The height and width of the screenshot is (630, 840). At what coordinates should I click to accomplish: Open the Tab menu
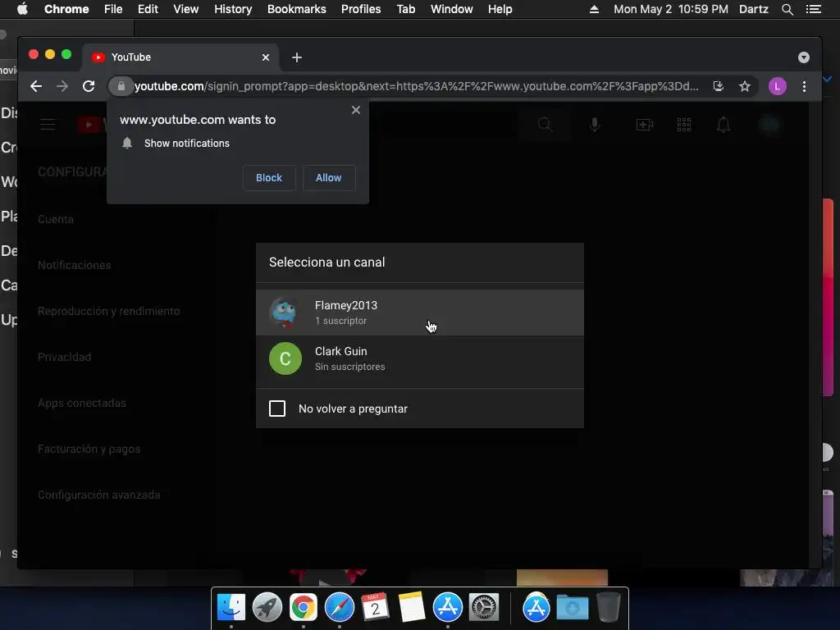[406, 9]
